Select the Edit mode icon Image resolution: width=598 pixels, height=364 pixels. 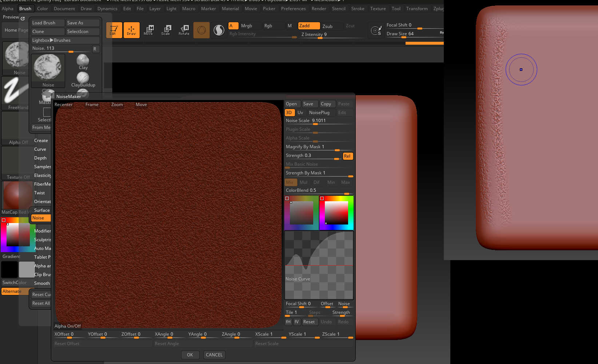114,30
